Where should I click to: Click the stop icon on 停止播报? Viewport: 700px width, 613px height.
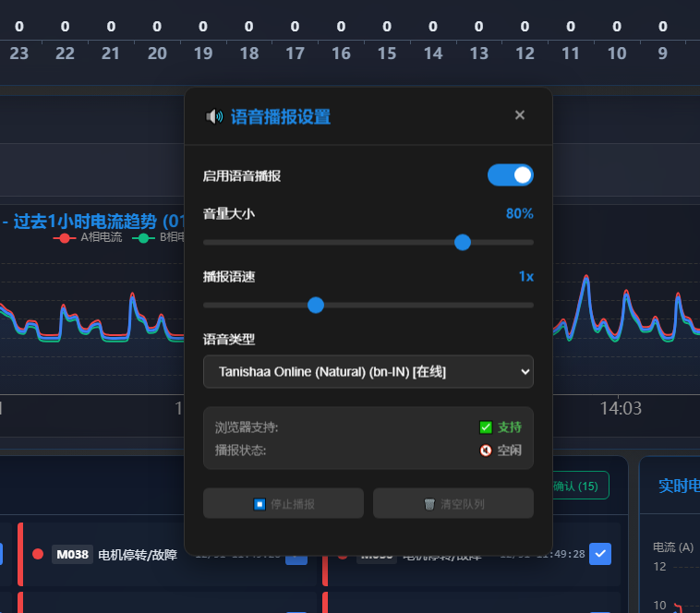(259, 504)
